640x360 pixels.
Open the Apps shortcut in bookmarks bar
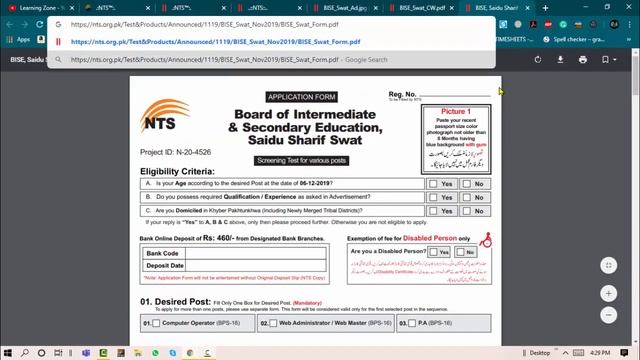(x=19, y=40)
